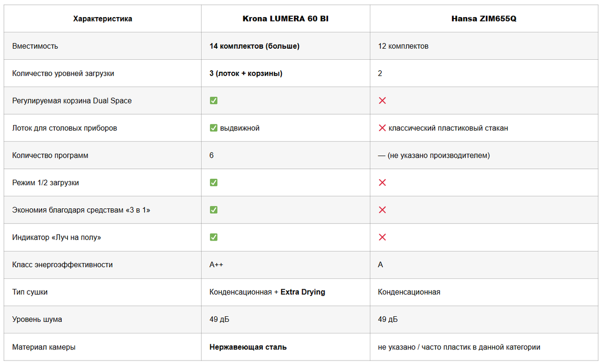Viewport: 603px width, 364px height.
Task: Click the Hansa ZIM655Q header
Action: tap(484, 19)
